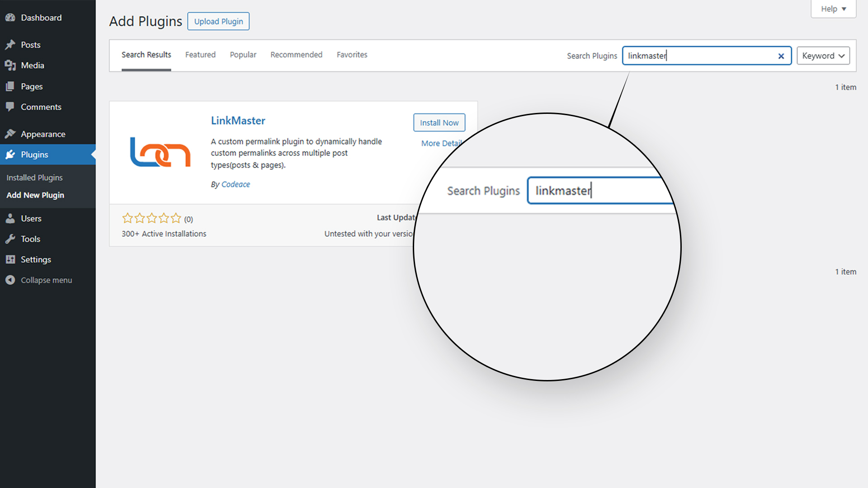Click the Pages document icon
The image size is (868, 488).
click(x=10, y=86)
